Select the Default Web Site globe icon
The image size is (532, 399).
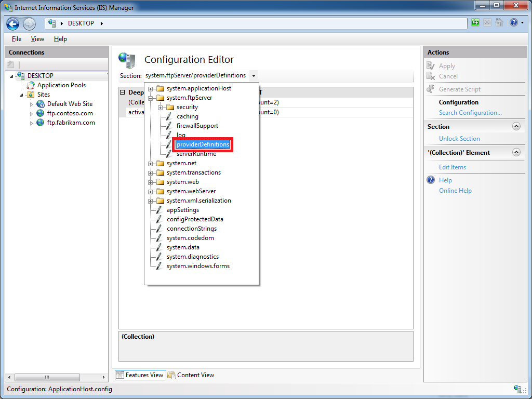coord(41,104)
